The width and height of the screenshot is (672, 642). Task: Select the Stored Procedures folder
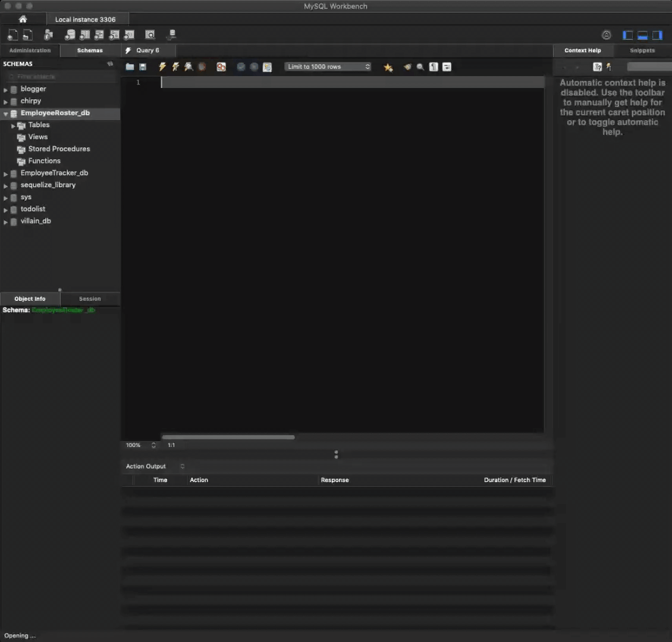click(x=59, y=149)
